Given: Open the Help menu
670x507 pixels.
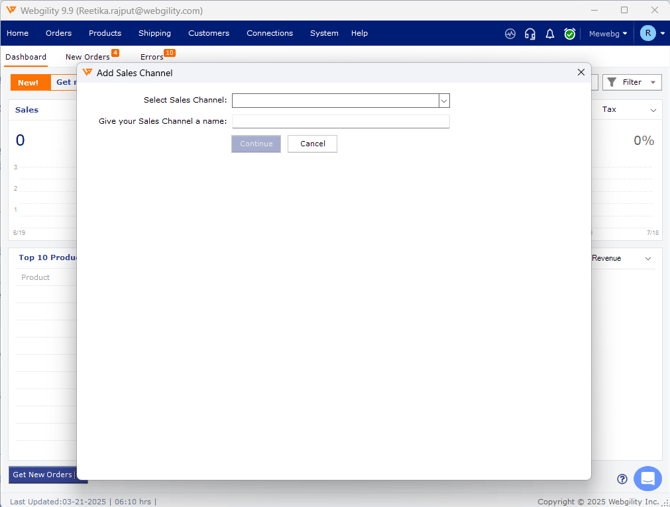Looking at the screenshot, I should point(359,33).
